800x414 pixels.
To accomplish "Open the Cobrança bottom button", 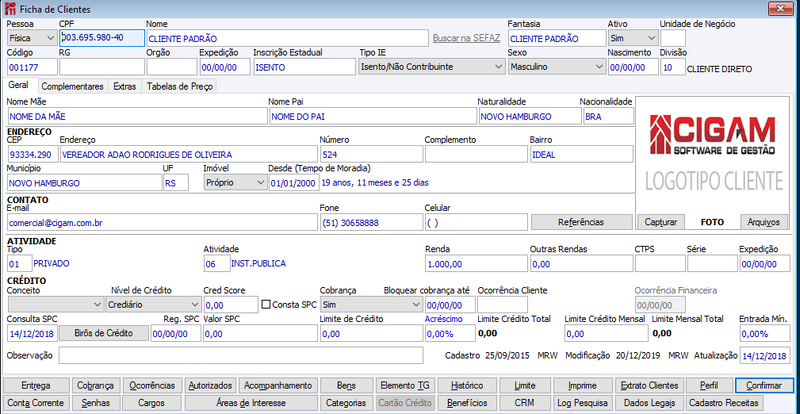I will point(95,385).
